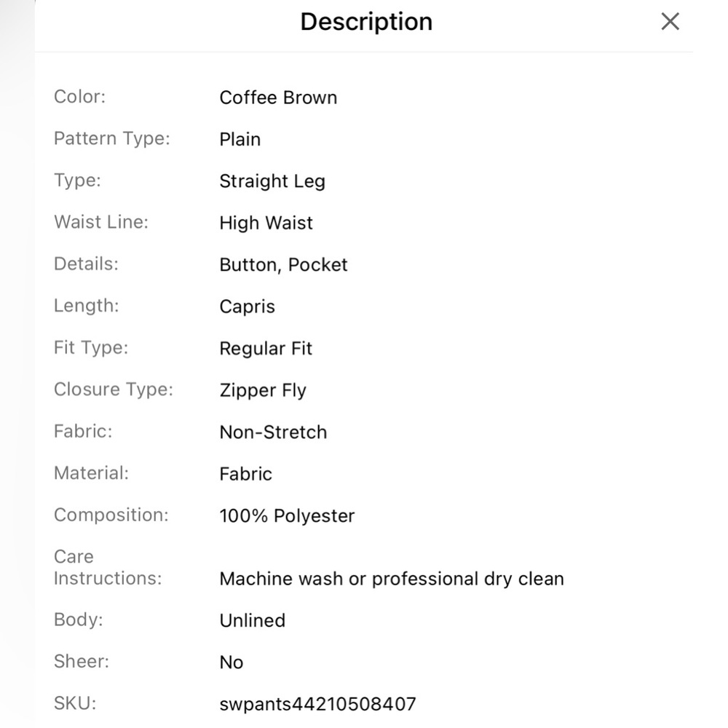Image resolution: width=728 pixels, height=728 pixels.
Task: Click the "SKU:" label
Action: [x=75, y=703]
